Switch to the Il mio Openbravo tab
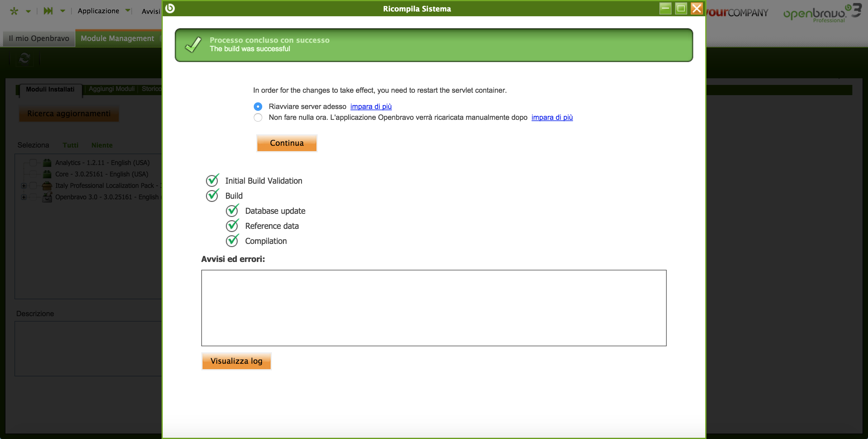Image resolution: width=868 pixels, height=439 pixels. point(39,38)
